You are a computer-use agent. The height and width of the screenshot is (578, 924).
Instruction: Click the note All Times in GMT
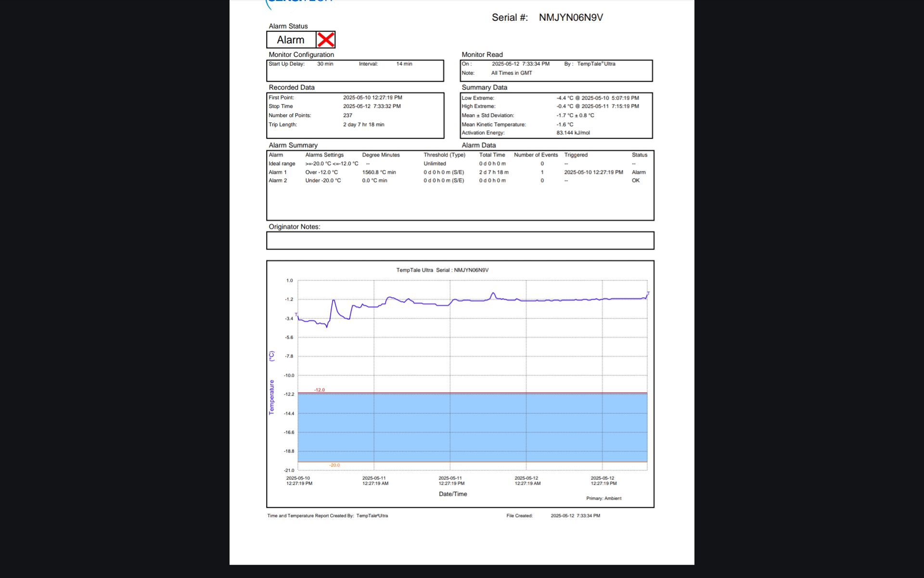[511, 73]
